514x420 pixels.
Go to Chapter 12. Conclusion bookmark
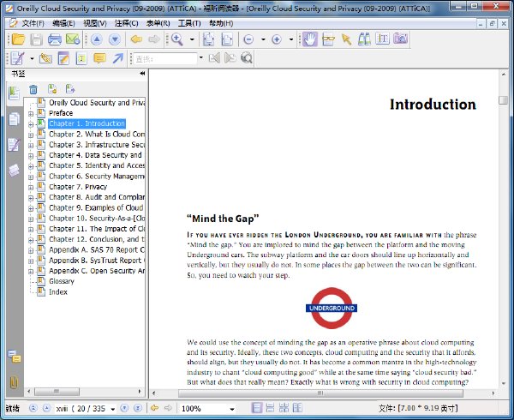[x=97, y=239]
